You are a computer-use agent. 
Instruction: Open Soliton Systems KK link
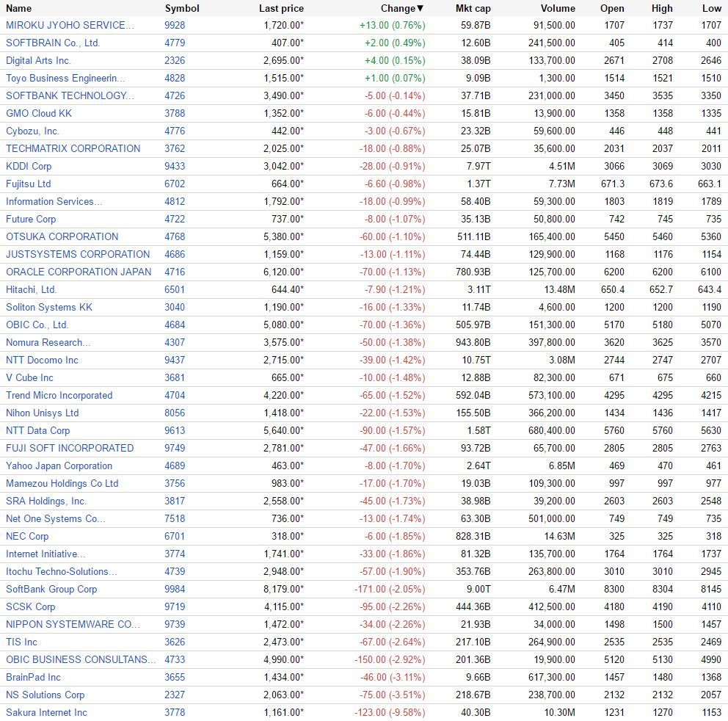49,308
